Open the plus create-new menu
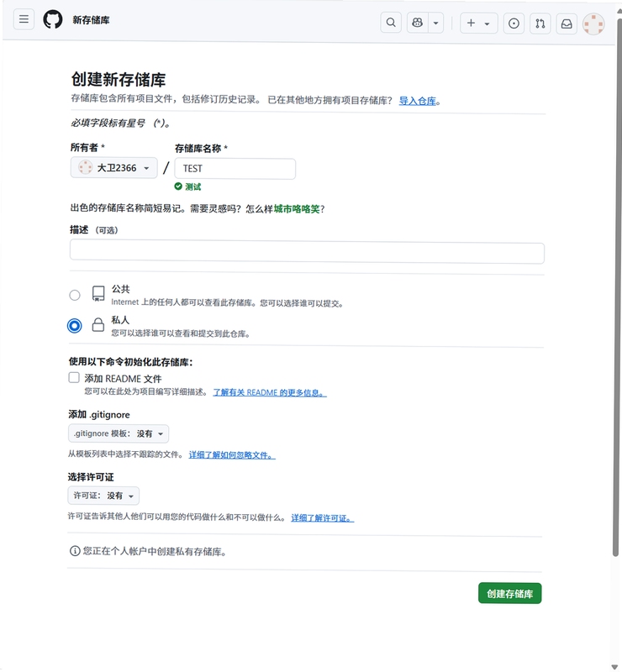 click(x=479, y=23)
